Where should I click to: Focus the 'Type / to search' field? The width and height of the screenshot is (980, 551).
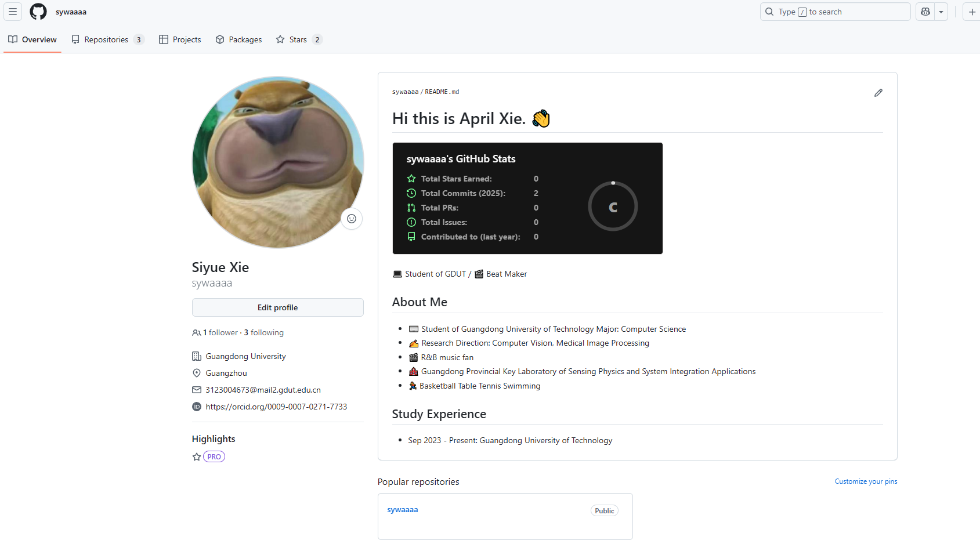click(836, 12)
